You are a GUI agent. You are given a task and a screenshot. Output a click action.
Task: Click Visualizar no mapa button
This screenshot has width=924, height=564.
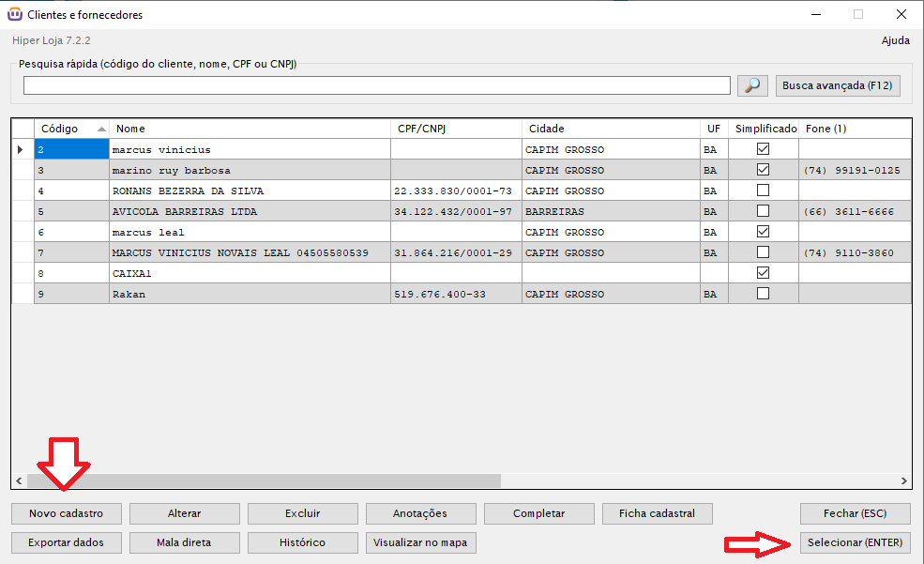(421, 542)
